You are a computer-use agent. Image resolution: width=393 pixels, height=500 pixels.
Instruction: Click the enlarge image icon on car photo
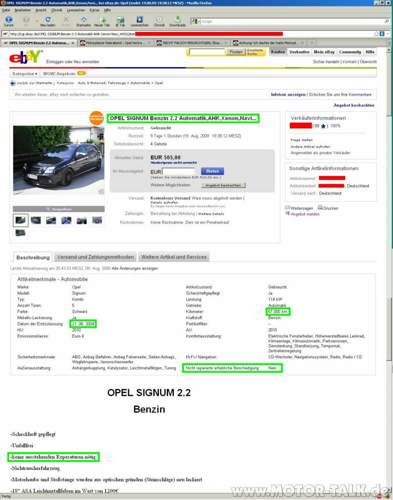pos(101,191)
